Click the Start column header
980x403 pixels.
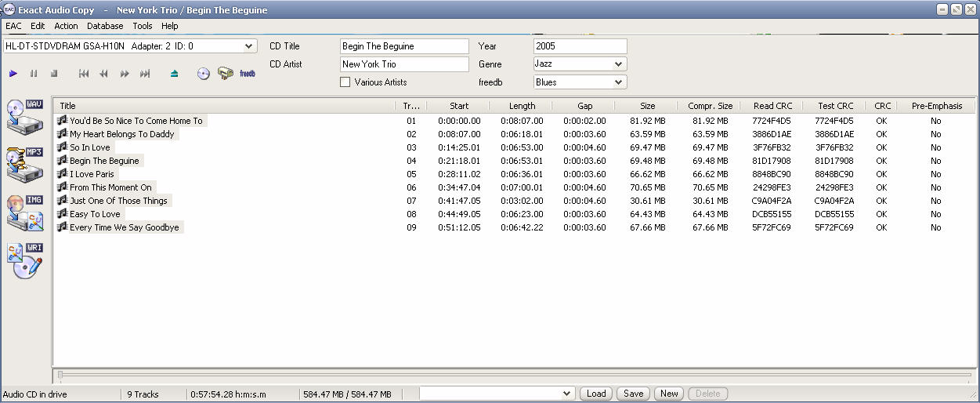[459, 106]
